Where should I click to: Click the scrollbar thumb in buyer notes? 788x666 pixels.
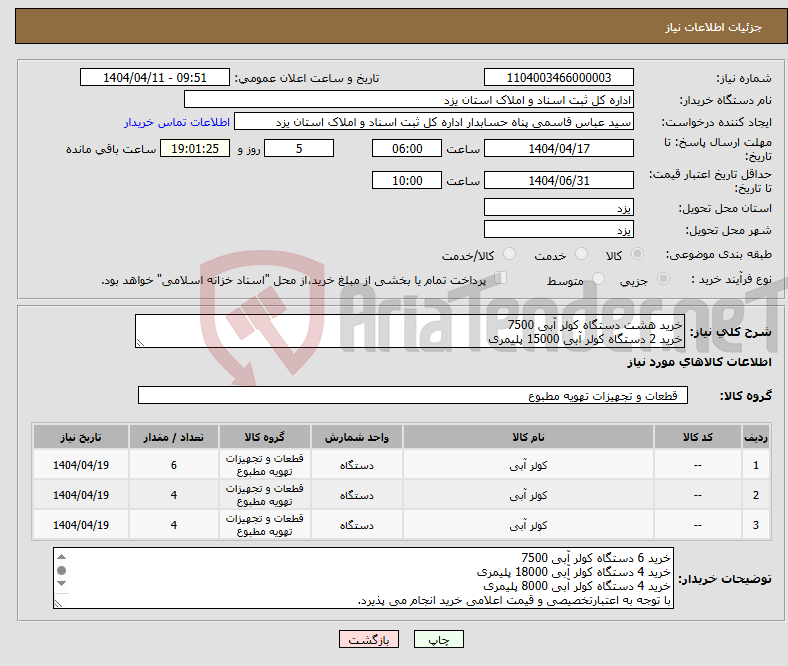pyautogui.click(x=61, y=570)
